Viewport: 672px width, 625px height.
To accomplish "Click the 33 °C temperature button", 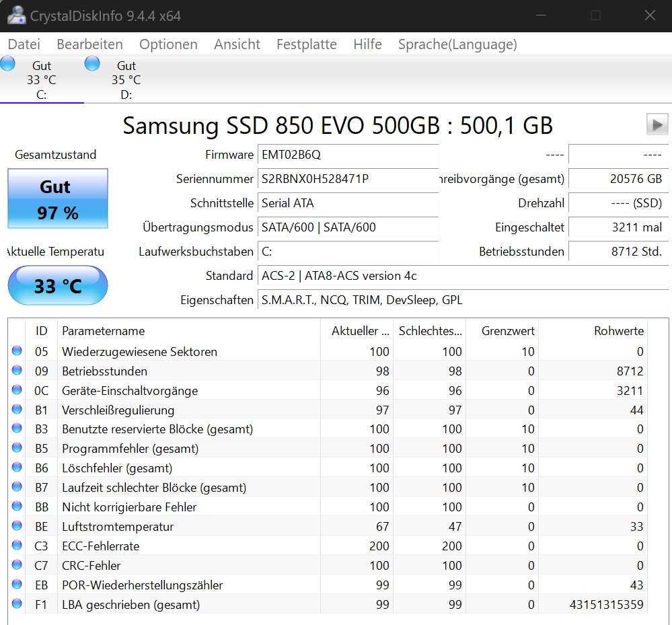I will (x=58, y=285).
